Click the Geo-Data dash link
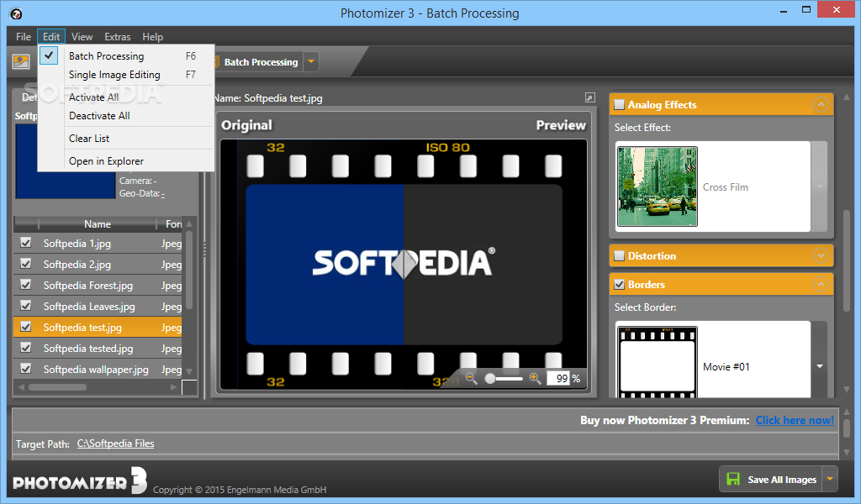This screenshot has height=504, width=861. click(163, 193)
